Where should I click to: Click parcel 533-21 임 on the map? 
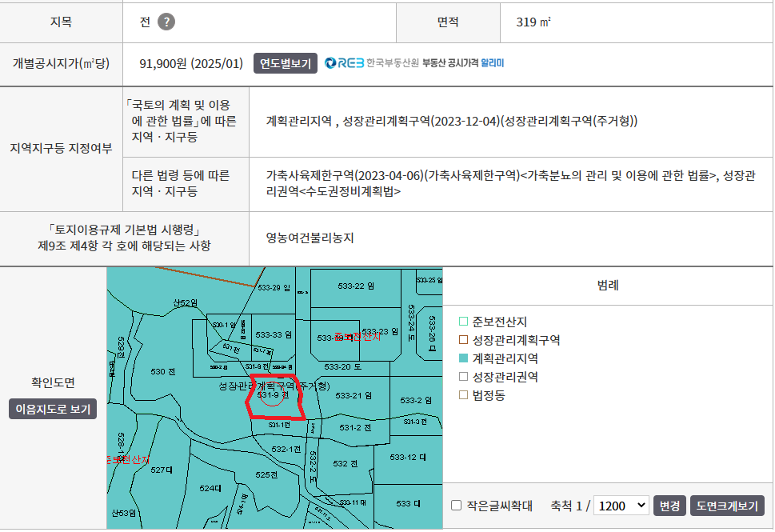[x=354, y=395]
